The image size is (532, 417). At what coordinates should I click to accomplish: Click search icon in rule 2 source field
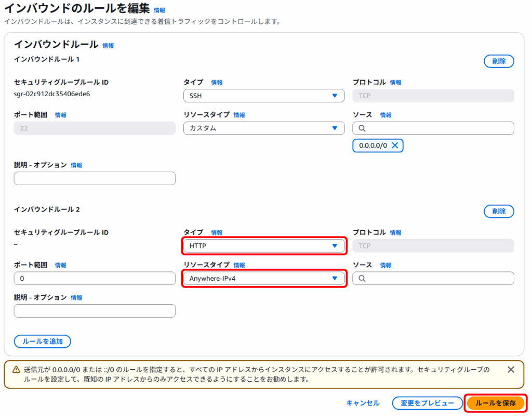click(x=362, y=279)
